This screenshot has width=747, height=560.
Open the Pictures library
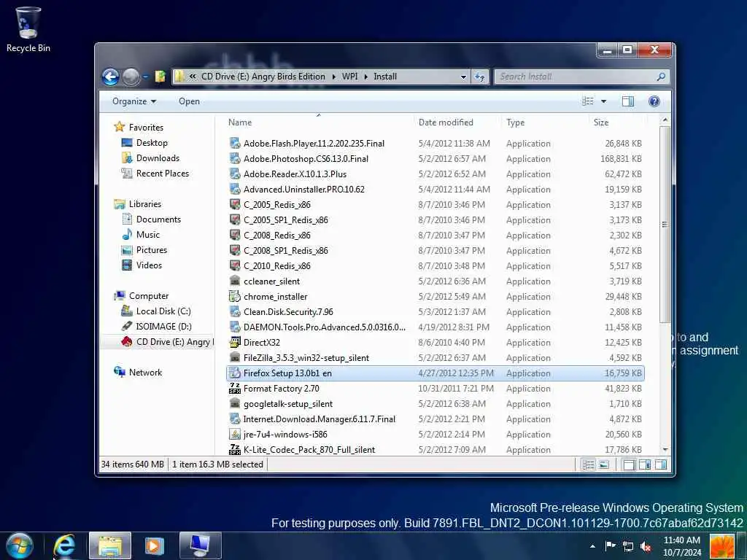pyautogui.click(x=152, y=250)
